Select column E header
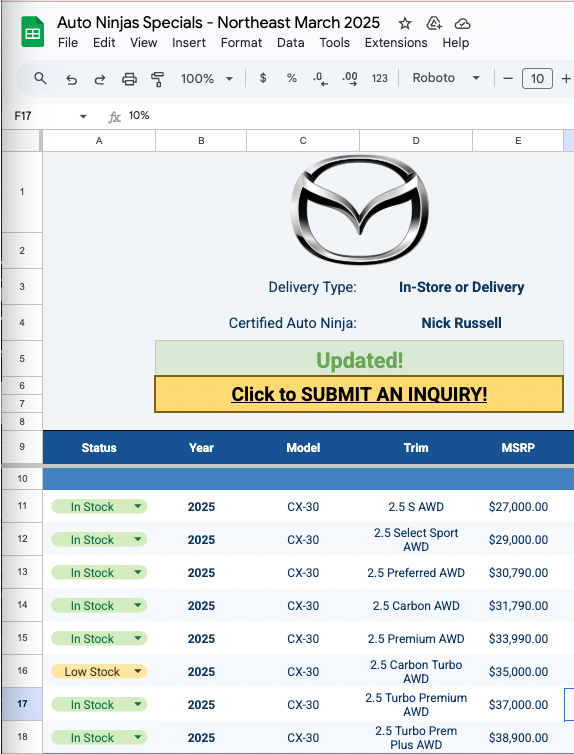Image resolution: width=574 pixels, height=754 pixels. 518,141
